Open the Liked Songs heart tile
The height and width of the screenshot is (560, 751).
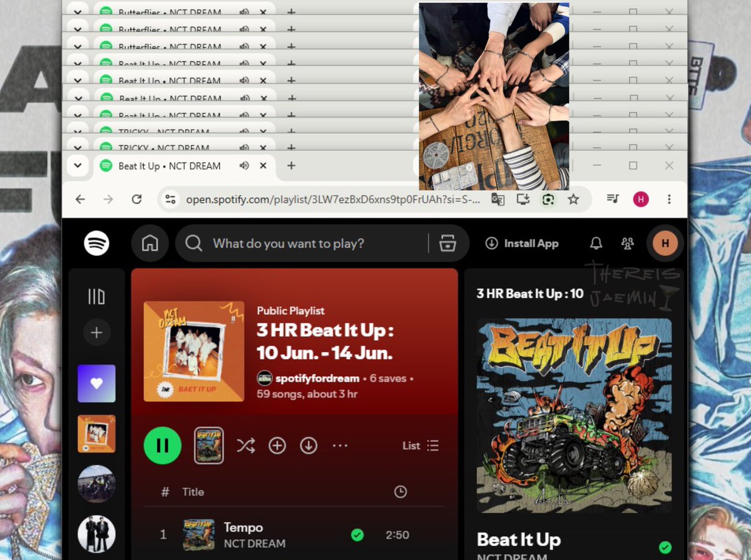[x=96, y=384]
